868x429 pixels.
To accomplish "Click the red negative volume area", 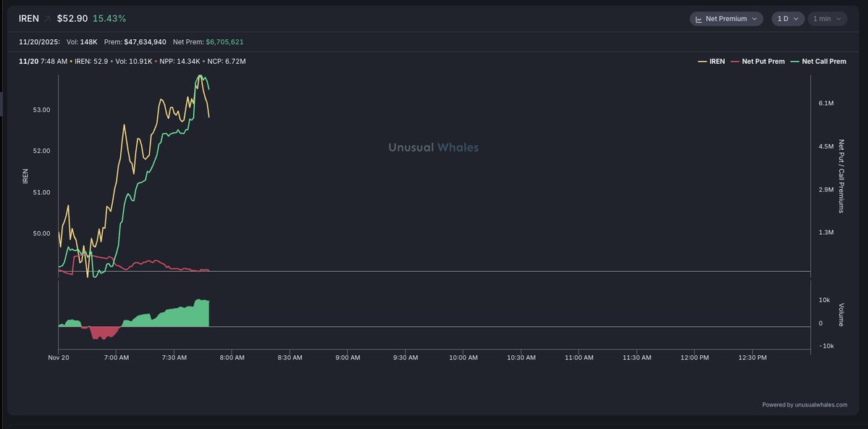I will pyautogui.click(x=103, y=332).
